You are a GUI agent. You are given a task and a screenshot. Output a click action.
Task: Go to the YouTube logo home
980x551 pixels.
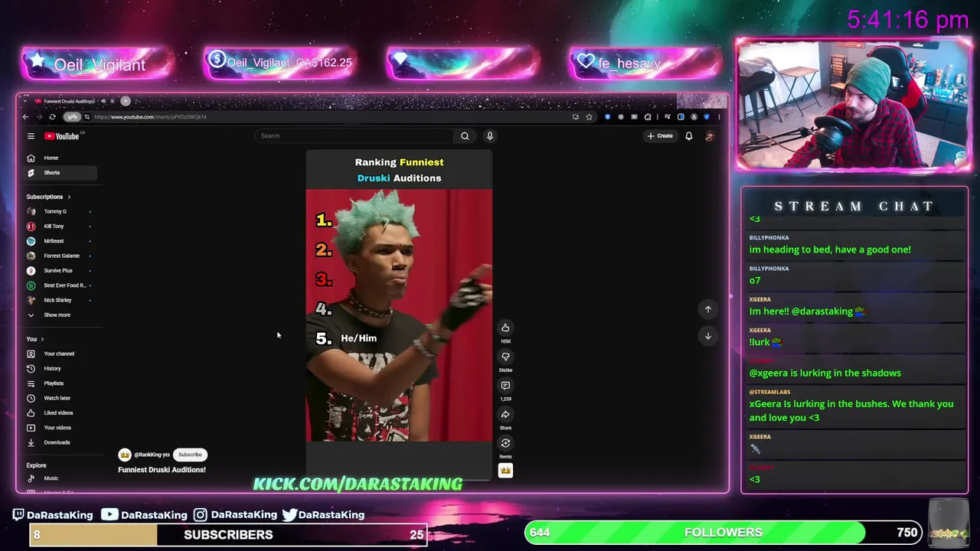coord(63,136)
